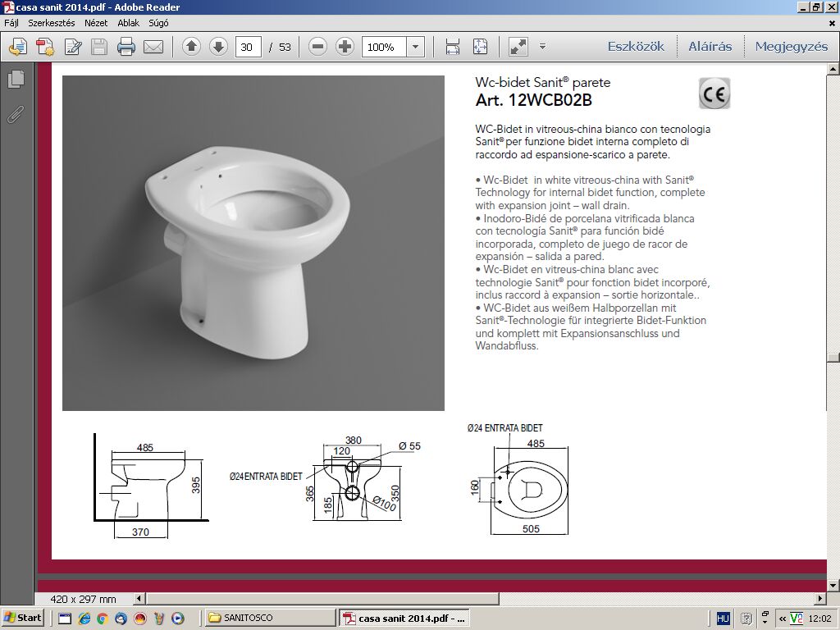Image resolution: width=840 pixels, height=630 pixels.
Task: Open the Aláírás pane
Action: (x=710, y=47)
